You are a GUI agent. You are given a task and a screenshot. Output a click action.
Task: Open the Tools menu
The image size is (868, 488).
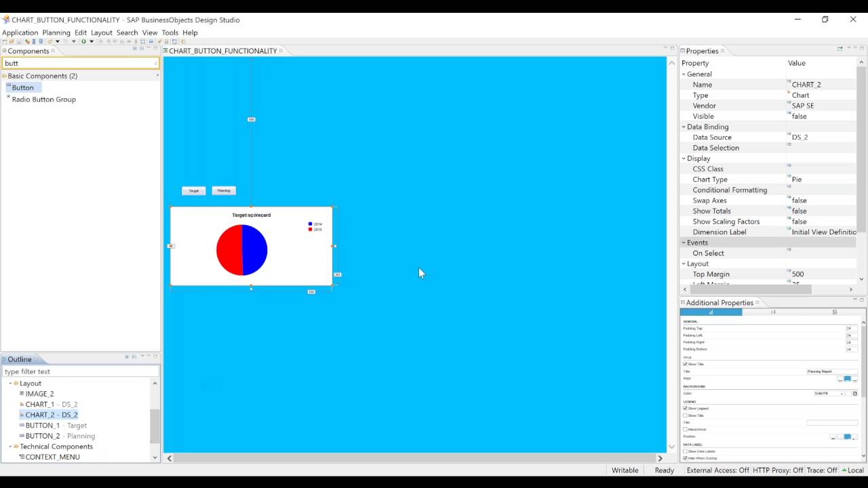tap(170, 33)
